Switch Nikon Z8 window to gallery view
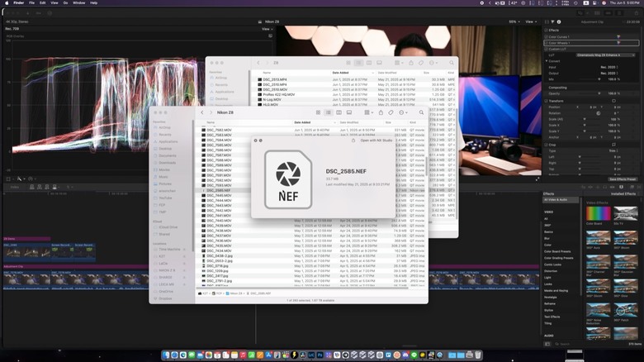This screenshot has height=362, width=644. (x=349, y=112)
